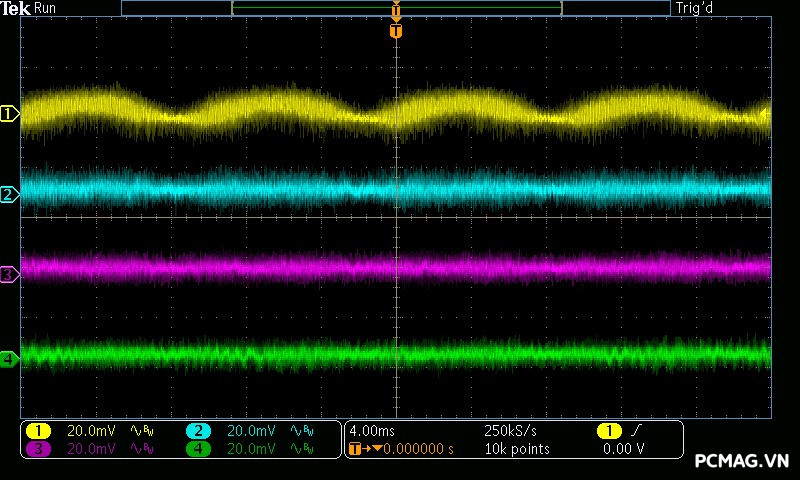The height and width of the screenshot is (480, 800).
Task: Open the 250kS/s sample rate readout
Action: 509,431
